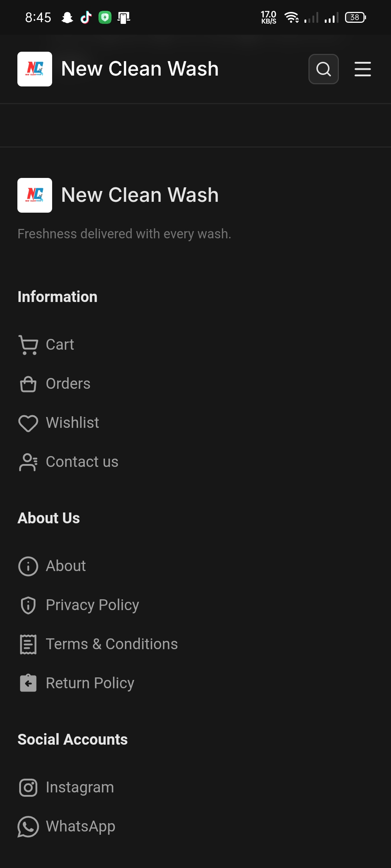Viewport: 391px width, 868px height.
Task: Tap the About info circle icon
Action: [28, 566]
